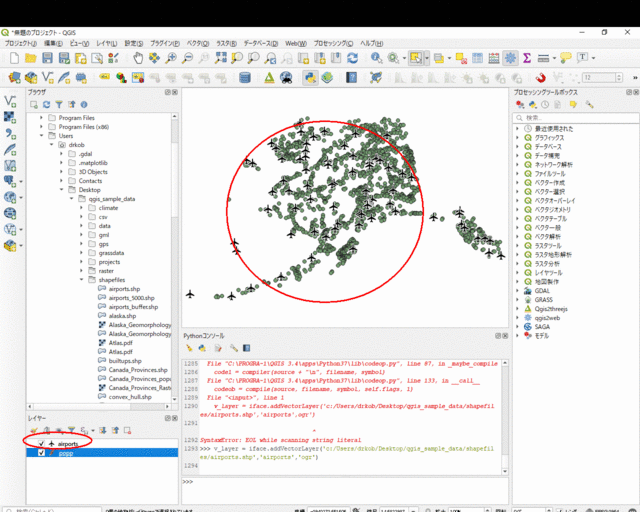This screenshot has width=640, height=512.
Task: Click the Browser panel horizontal scrollbar
Action: point(99,406)
